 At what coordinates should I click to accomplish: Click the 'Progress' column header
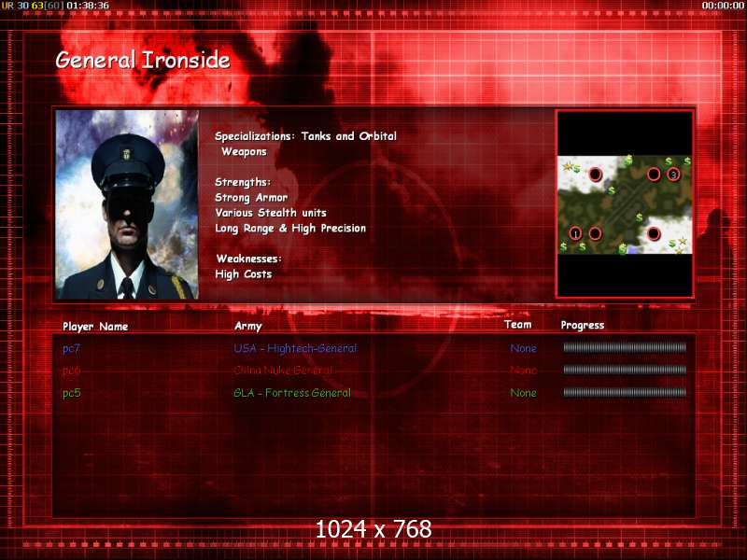coord(582,325)
